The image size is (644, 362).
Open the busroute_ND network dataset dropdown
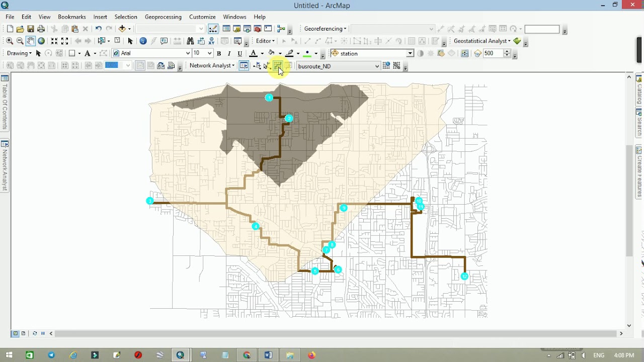[377, 66]
